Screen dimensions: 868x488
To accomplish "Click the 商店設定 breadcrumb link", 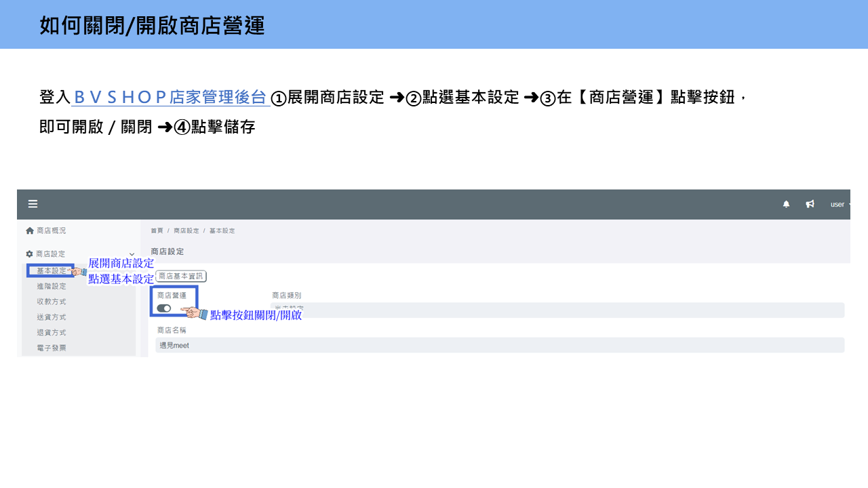I will click(x=186, y=231).
